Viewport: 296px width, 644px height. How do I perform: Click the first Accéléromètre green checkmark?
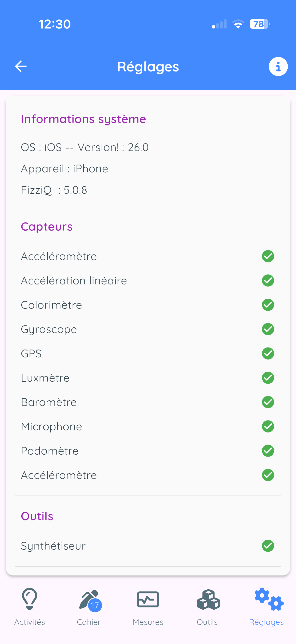pyautogui.click(x=268, y=256)
